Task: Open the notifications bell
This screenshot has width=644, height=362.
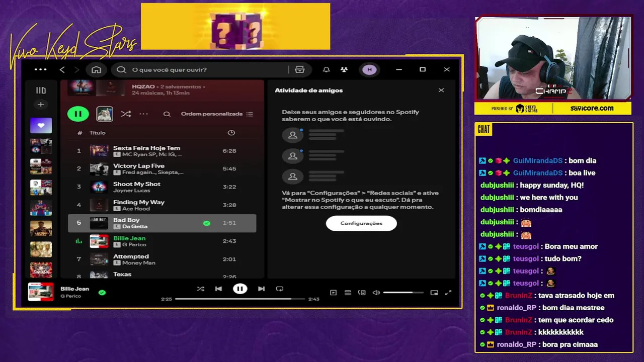Action: coord(326,69)
